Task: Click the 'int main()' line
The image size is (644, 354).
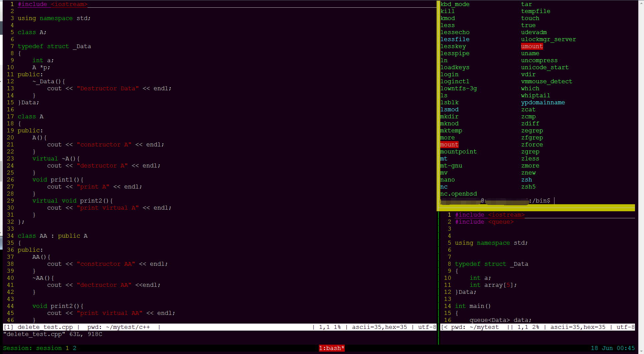Action: pyautogui.click(x=473, y=306)
